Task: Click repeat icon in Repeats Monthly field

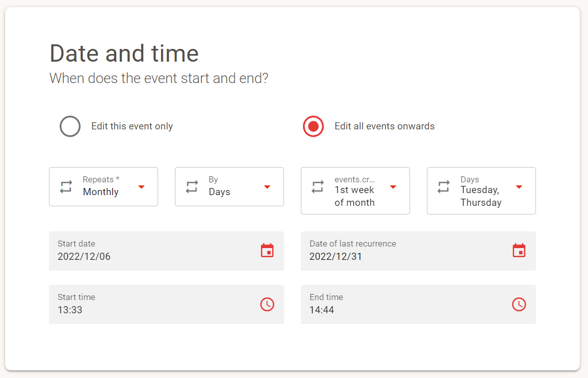Action: [66, 186]
